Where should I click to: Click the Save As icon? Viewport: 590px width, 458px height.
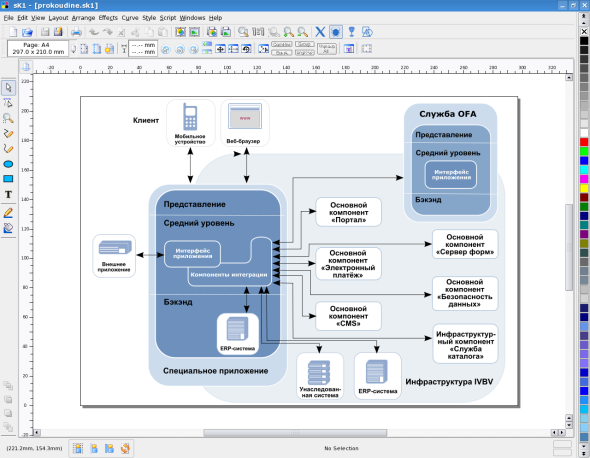coord(58,32)
